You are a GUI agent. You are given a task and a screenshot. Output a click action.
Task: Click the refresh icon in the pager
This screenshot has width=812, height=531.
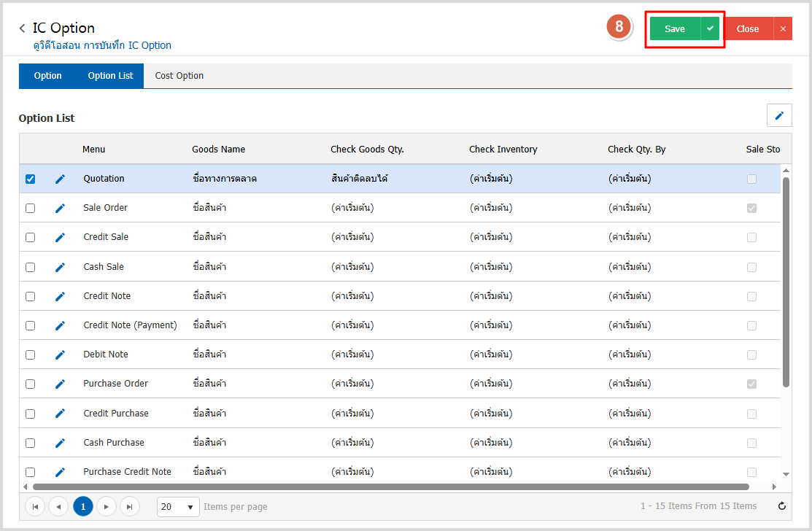(782, 506)
